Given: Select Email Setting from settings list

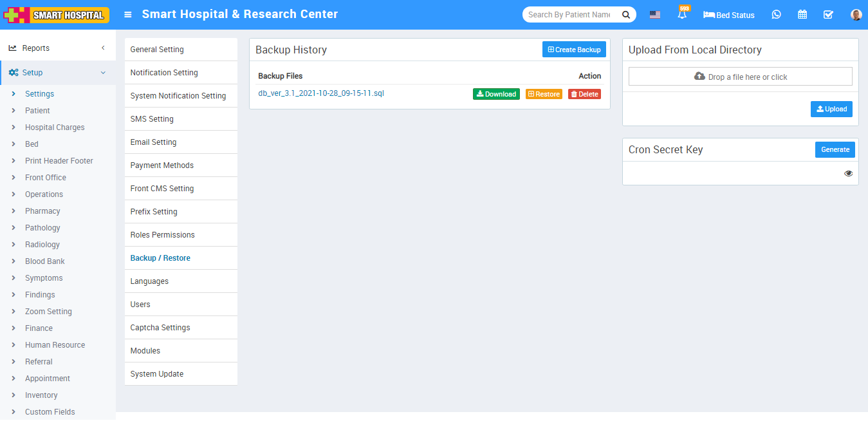Looking at the screenshot, I should point(153,142).
